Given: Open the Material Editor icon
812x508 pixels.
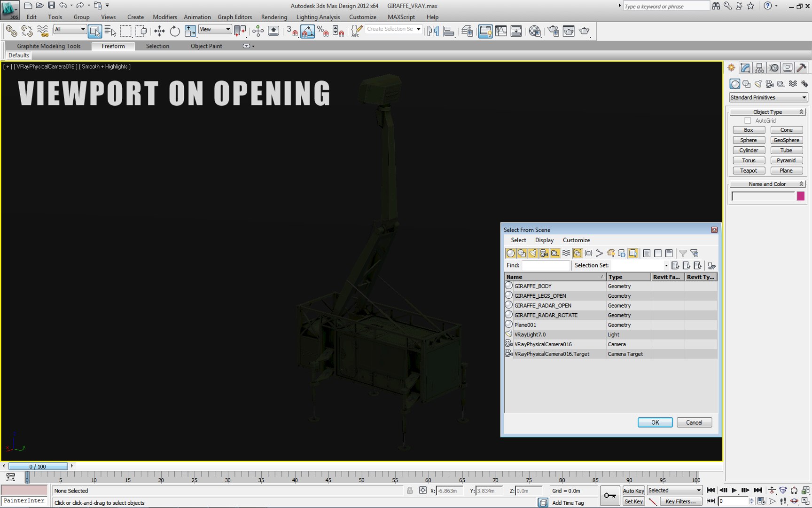Looking at the screenshot, I should 535,31.
